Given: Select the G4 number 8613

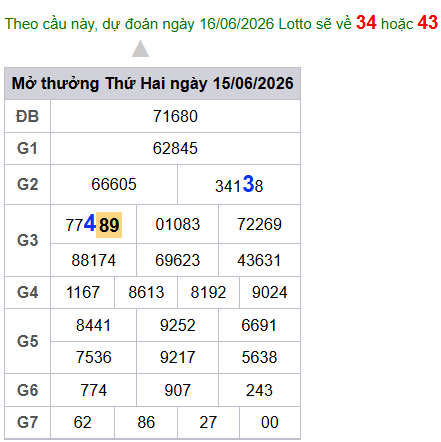Looking at the screenshot, I should pos(146,292).
